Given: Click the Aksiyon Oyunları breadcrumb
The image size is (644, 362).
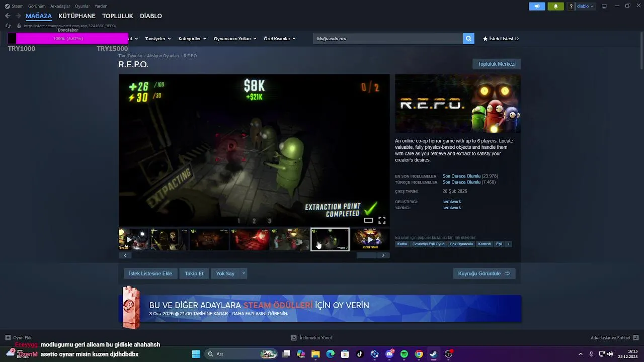Looking at the screenshot, I should (x=163, y=56).
